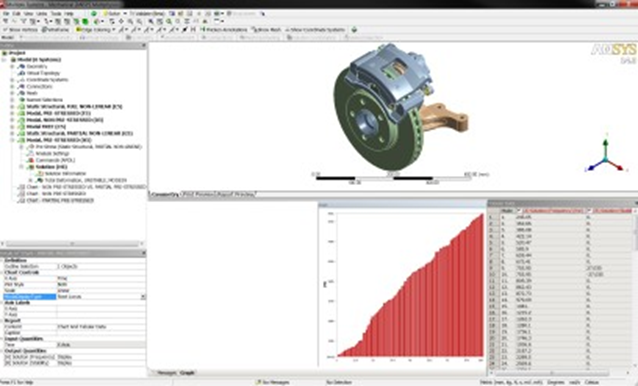This screenshot has width=638, height=386.
Task: Collapse the Solution (H6) tree node
Action: coord(22,167)
